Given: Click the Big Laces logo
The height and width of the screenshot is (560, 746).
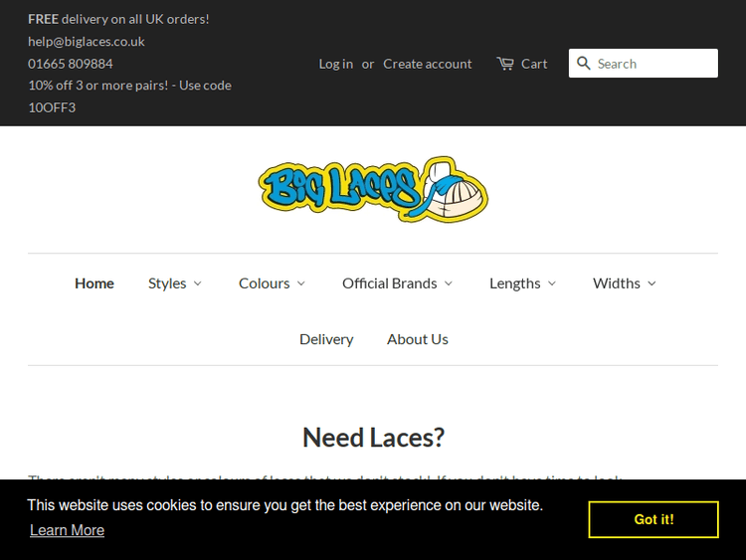Looking at the screenshot, I should 373,189.
